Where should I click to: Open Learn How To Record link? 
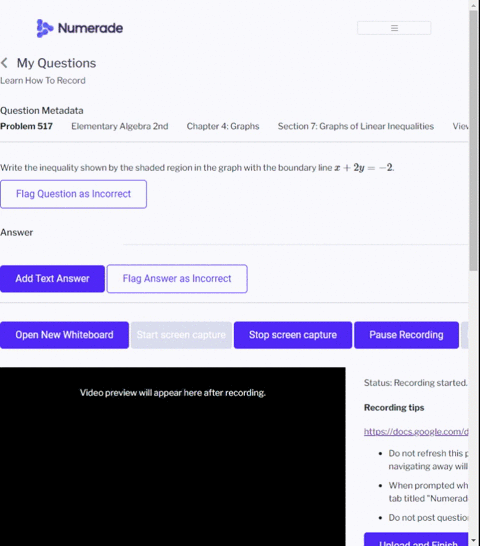[43, 80]
